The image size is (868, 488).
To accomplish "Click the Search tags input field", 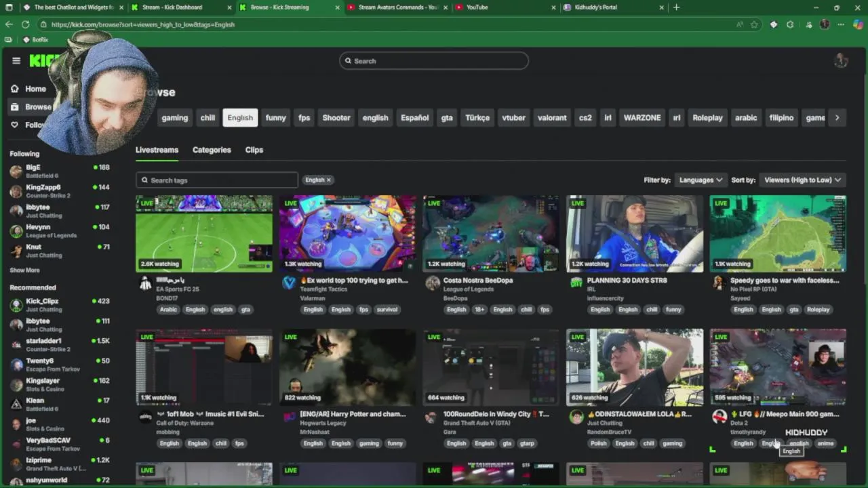I will click(x=216, y=180).
